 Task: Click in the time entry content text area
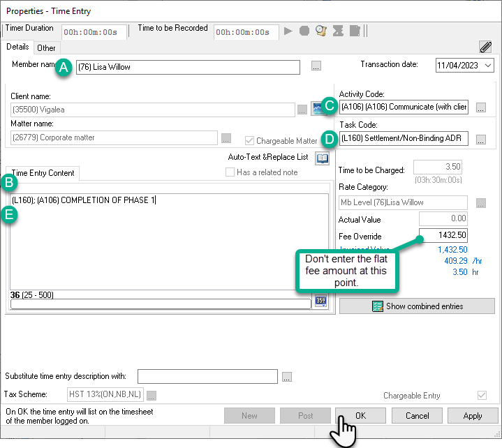(x=170, y=241)
